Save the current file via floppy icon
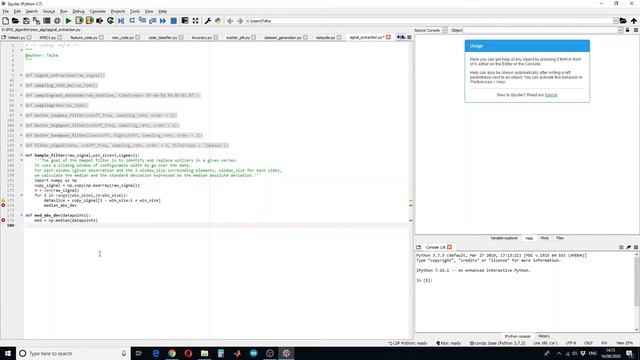The height and width of the screenshot is (360, 640). (26, 21)
